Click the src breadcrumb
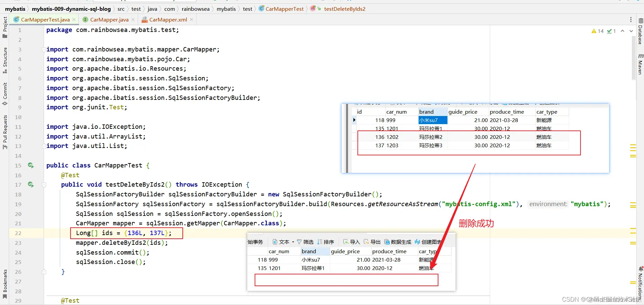This screenshot has width=644, height=305. click(121, 9)
